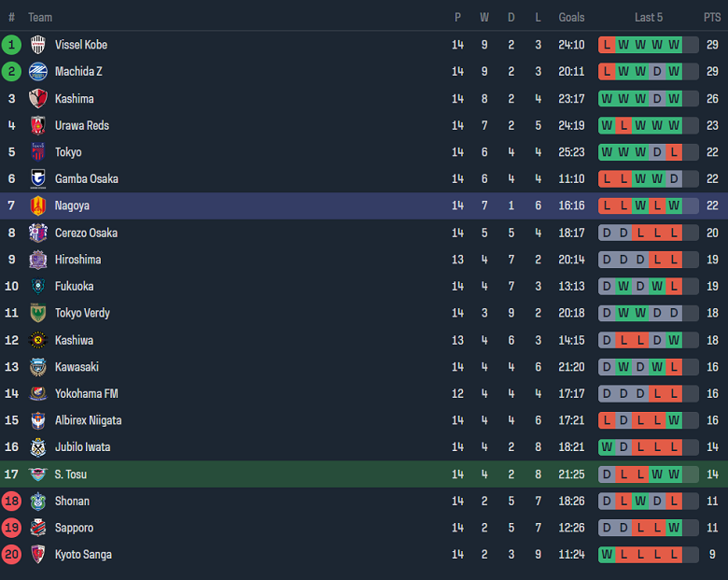Click the Kyoto Sanga team logo

coord(38,555)
